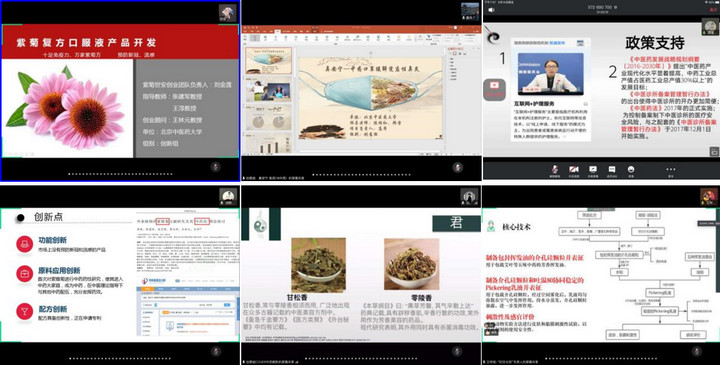720x365 pixels.
Task: Select first mask slide thumbnail in PowerPoint panel
Action: point(269,61)
